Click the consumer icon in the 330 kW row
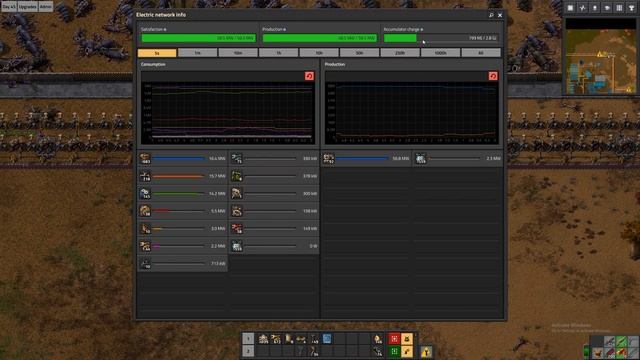The height and width of the screenshot is (360, 640). click(237, 158)
